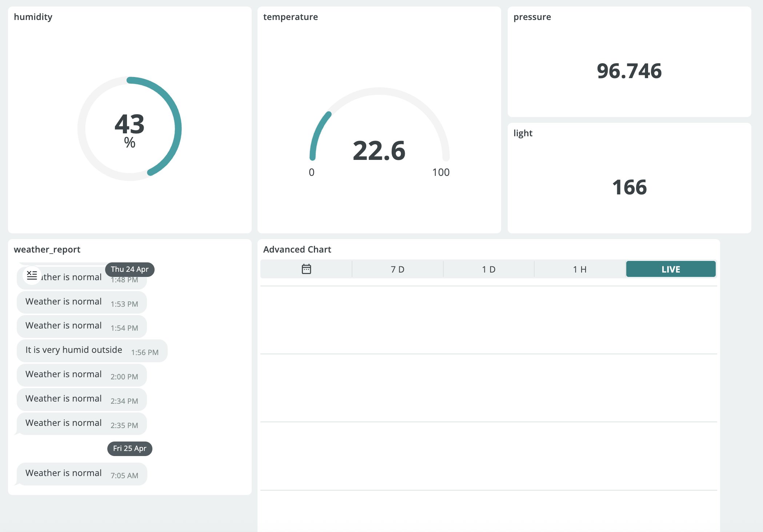
Task: Click the Weather is normal 1:53 PM message
Action: (81, 302)
